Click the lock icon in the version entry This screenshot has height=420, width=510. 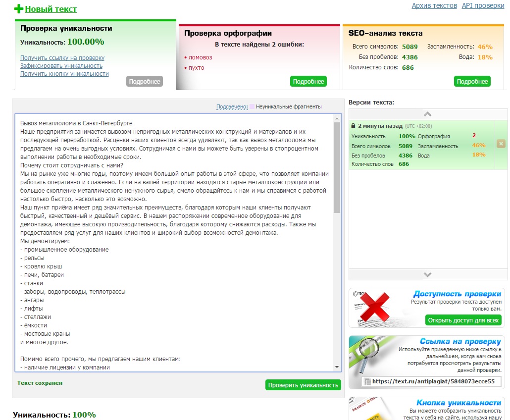353,126
